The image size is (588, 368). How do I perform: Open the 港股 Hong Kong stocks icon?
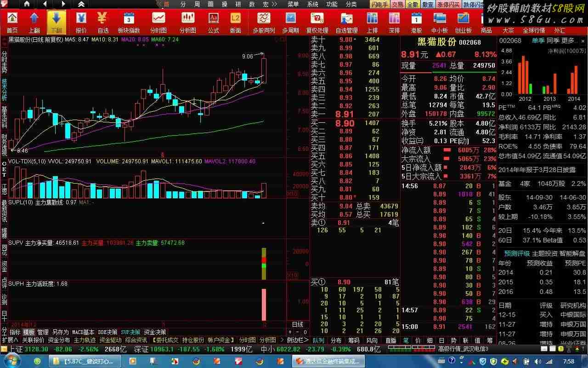(x=416, y=22)
